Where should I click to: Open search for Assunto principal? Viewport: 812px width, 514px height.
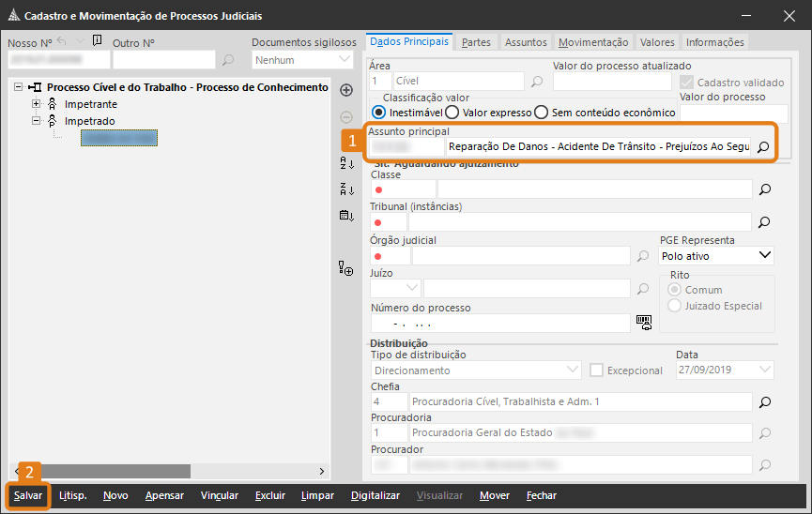[764, 147]
